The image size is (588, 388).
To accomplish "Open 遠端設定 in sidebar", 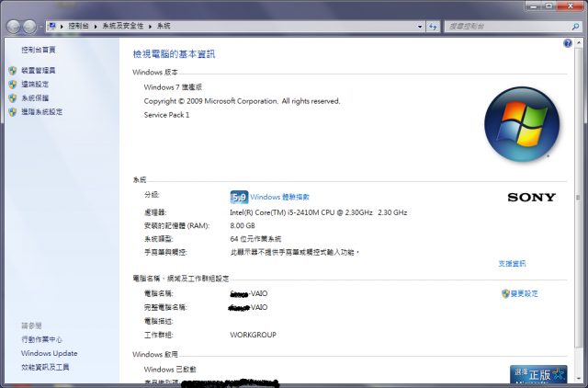I will point(35,84).
